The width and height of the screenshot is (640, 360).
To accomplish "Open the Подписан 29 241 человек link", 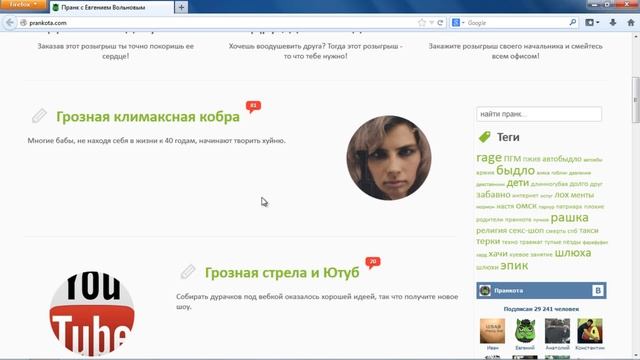I will coord(541,309).
